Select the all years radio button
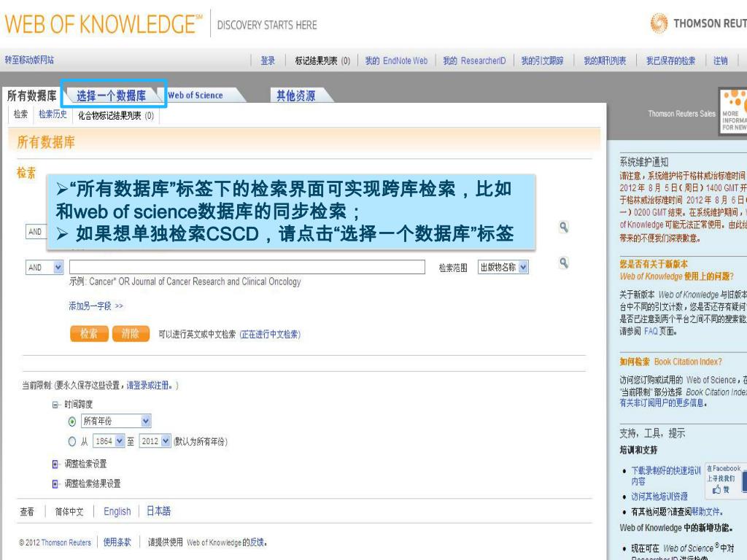This screenshot has width=747, height=560. [72, 421]
